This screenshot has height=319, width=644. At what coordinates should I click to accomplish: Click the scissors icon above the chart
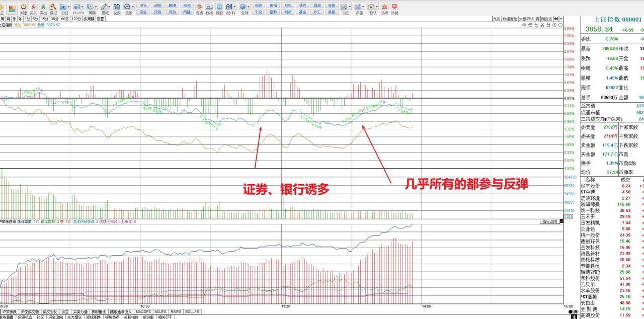[x=542, y=25]
